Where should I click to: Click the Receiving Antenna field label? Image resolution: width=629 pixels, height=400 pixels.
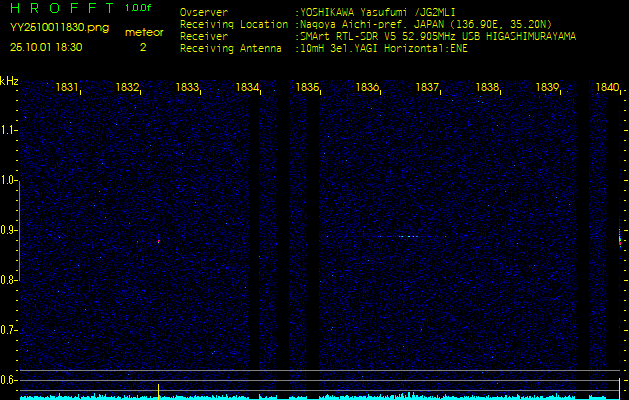tap(231, 49)
